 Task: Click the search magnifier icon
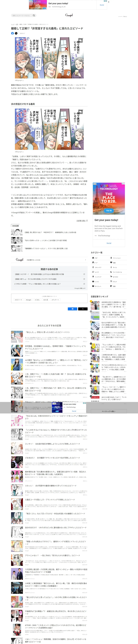(34, 15)
